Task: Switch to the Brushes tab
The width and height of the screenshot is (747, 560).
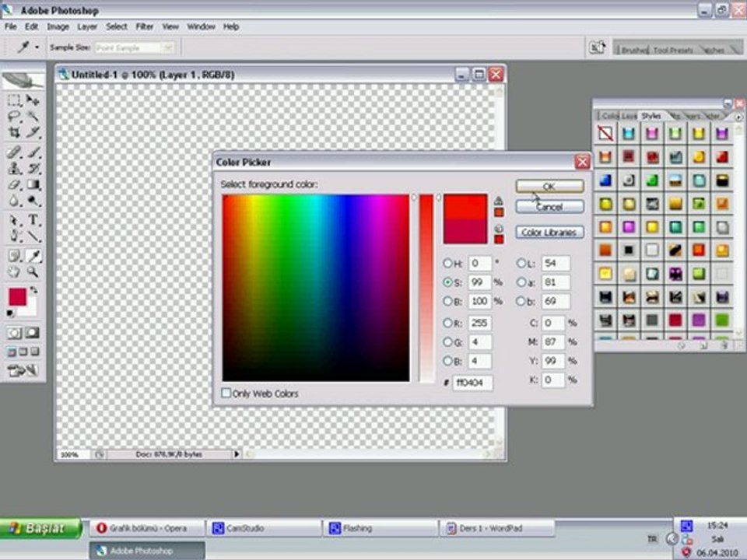Action: [x=633, y=50]
